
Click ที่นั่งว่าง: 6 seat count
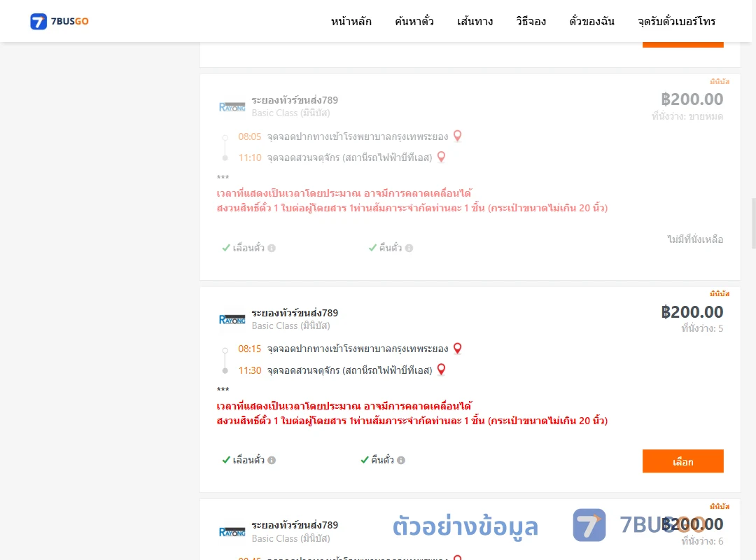pyautogui.click(x=702, y=541)
